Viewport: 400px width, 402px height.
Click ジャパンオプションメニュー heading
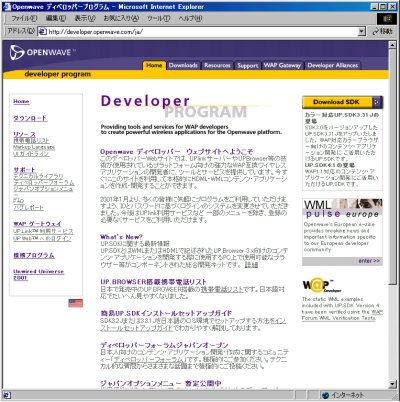point(161,383)
